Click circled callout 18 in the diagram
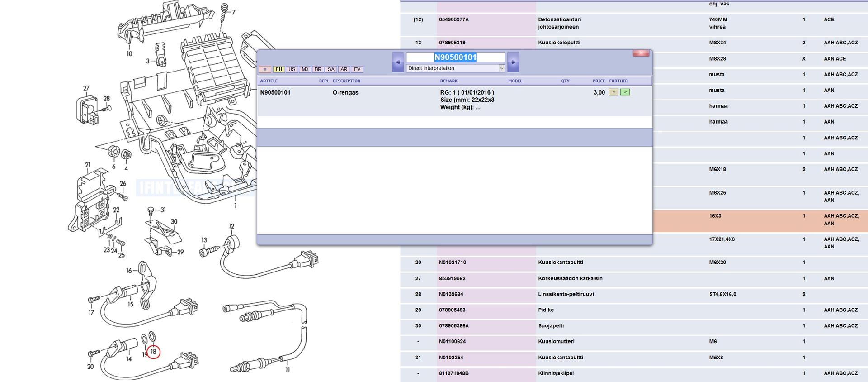The height and width of the screenshot is (382, 868). tap(153, 352)
